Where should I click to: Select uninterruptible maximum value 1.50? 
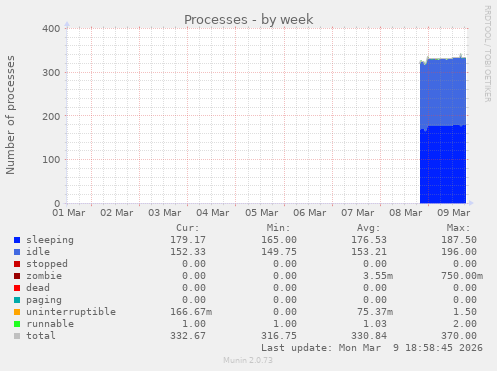click(x=465, y=312)
